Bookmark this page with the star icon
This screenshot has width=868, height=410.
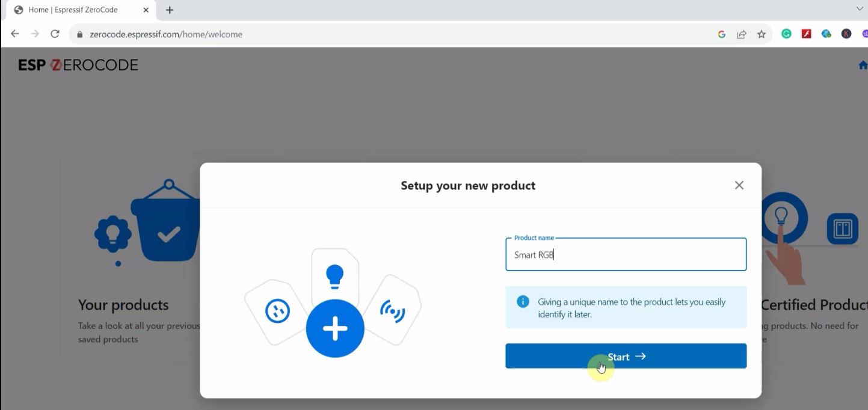coord(762,34)
